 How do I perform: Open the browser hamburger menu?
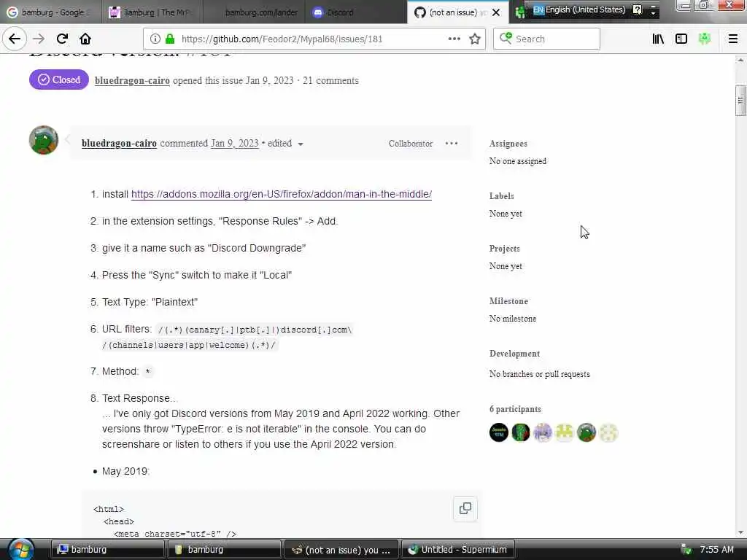click(x=733, y=39)
